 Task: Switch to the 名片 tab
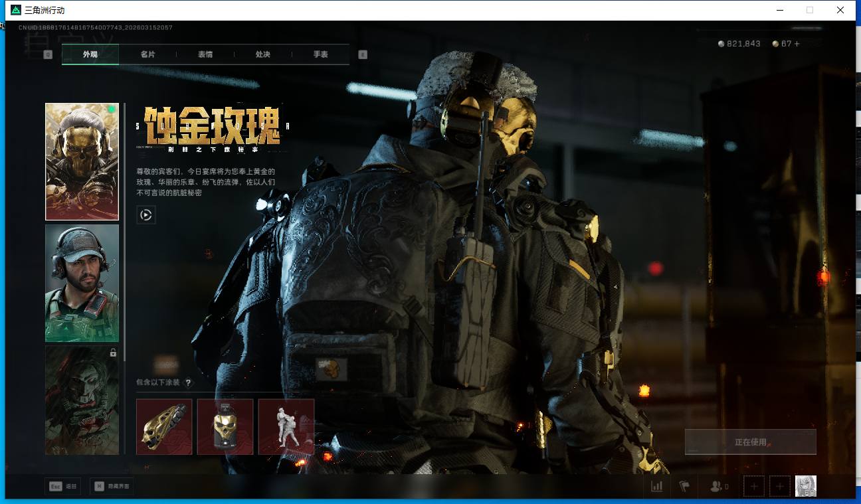point(147,54)
